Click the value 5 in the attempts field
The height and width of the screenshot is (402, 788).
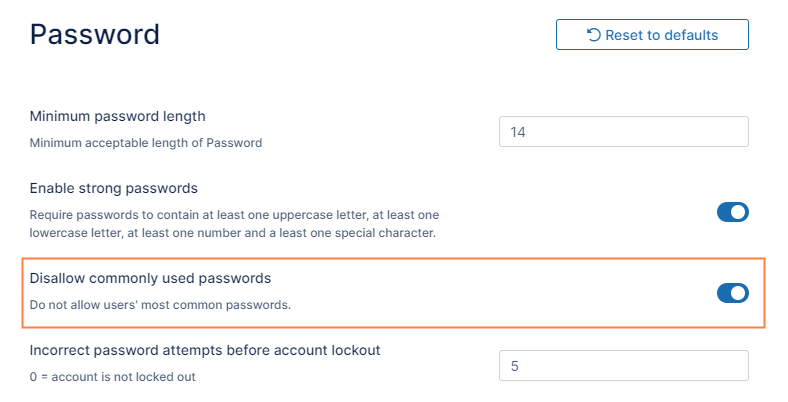click(515, 366)
